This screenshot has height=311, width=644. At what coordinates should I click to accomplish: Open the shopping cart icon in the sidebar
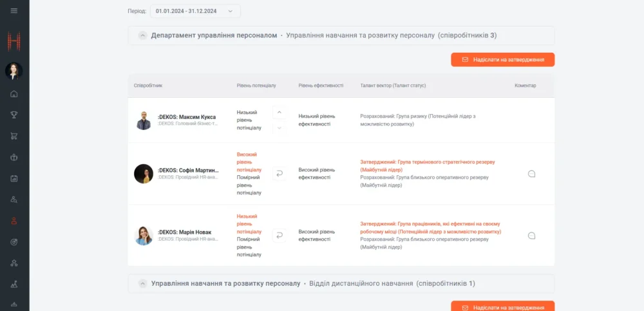click(x=14, y=136)
